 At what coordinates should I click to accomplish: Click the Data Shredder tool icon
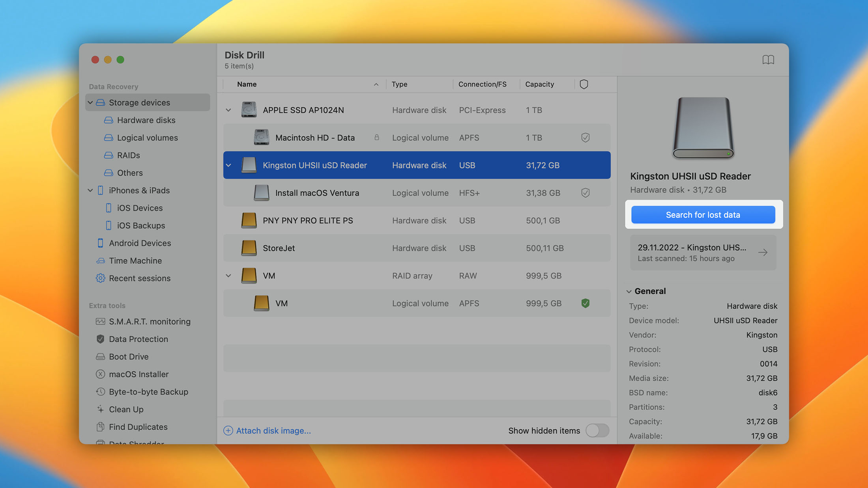tap(99, 442)
